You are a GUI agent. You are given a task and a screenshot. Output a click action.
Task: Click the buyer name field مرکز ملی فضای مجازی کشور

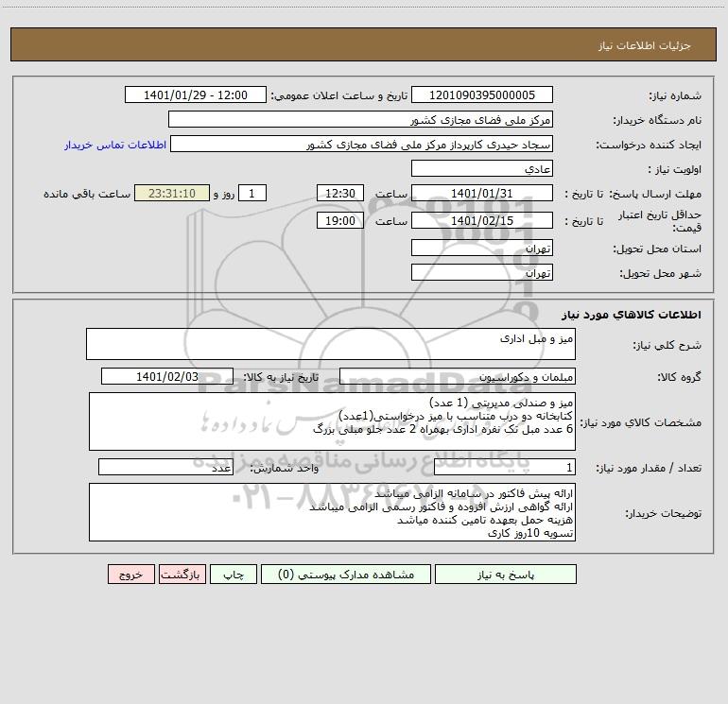point(360,119)
